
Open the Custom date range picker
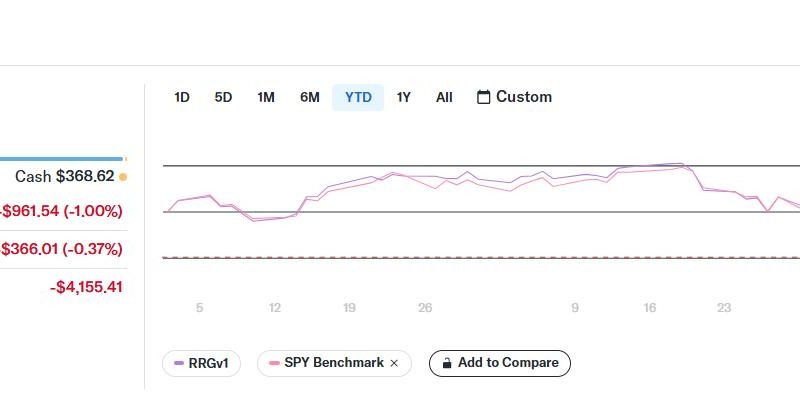(514, 97)
